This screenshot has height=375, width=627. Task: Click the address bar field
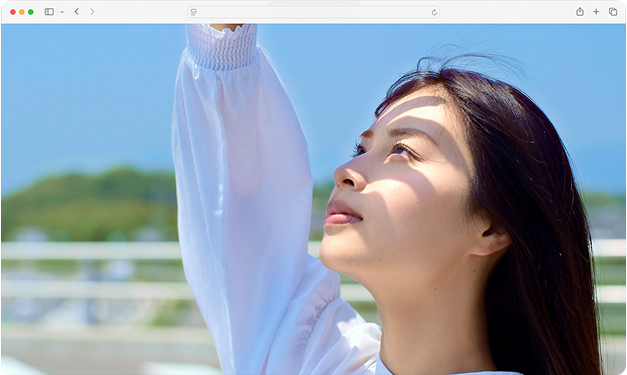click(x=314, y=12)
